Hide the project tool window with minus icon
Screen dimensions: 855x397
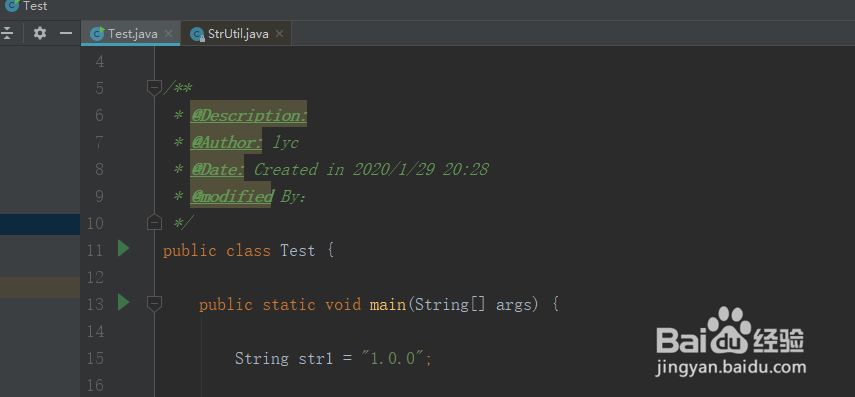tap(66, 33)
